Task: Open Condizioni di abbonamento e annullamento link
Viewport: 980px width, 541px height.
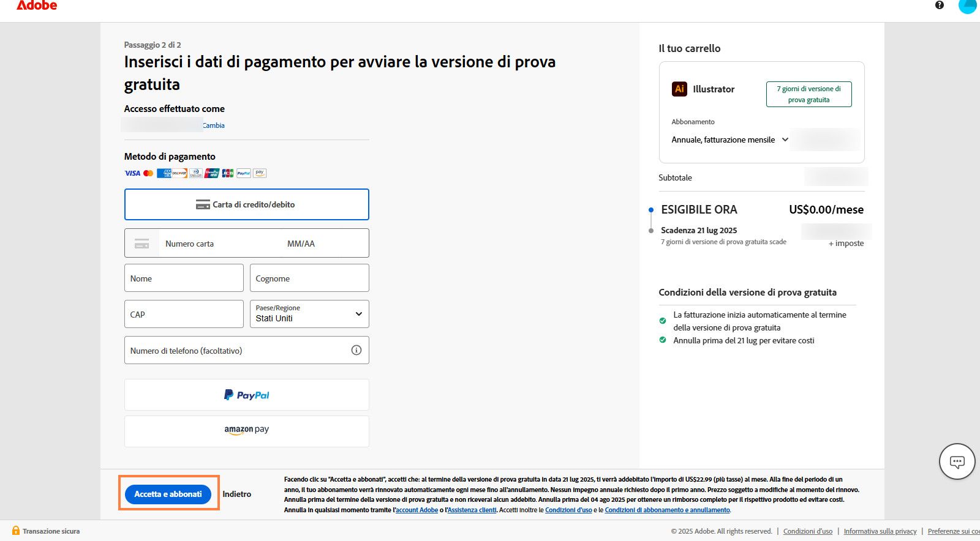Action: pos(668,510)
